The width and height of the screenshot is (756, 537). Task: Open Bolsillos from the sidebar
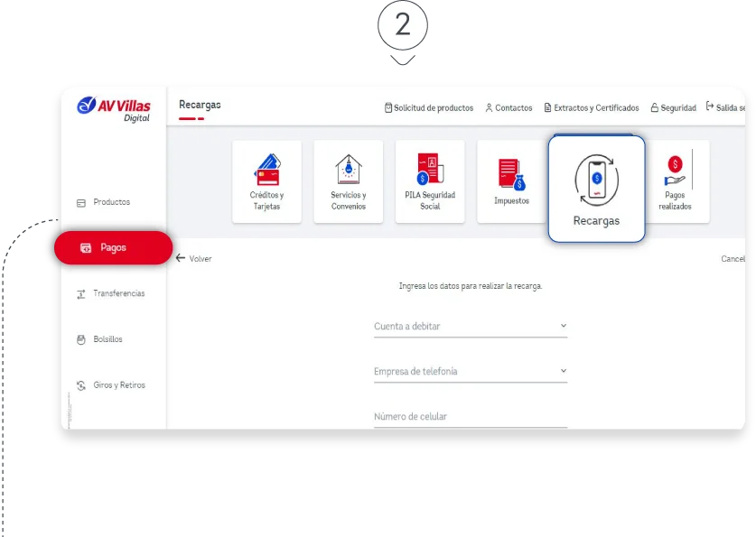click(107, 339)
